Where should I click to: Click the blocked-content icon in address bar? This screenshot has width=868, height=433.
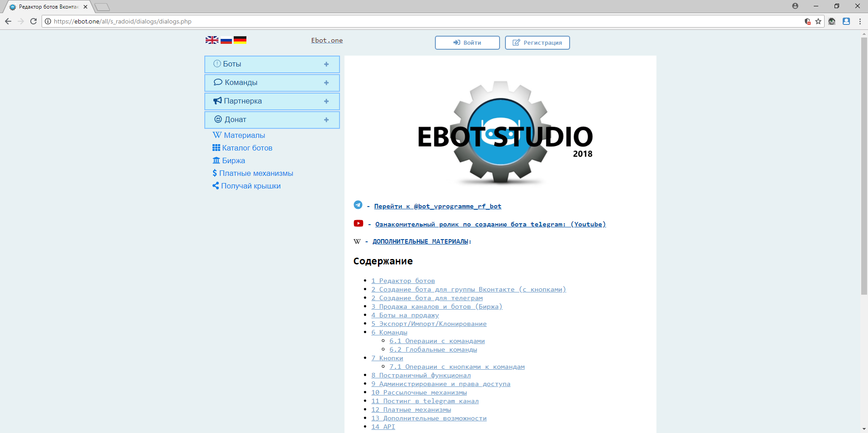pos(808,21)
